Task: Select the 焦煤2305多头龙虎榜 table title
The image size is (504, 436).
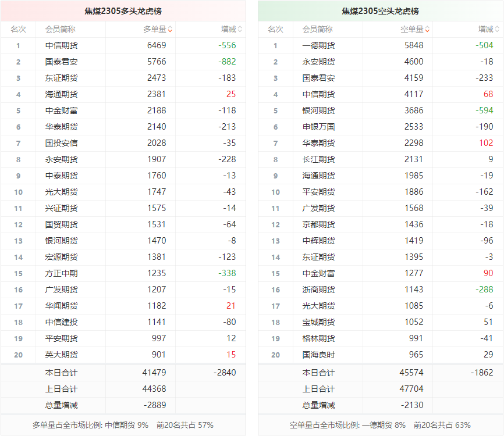Action: (123, 11)
